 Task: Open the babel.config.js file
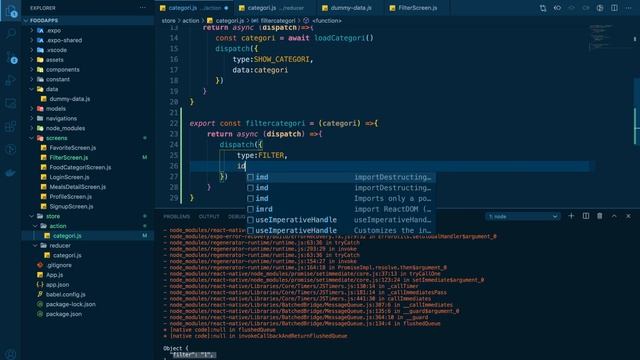65,294
